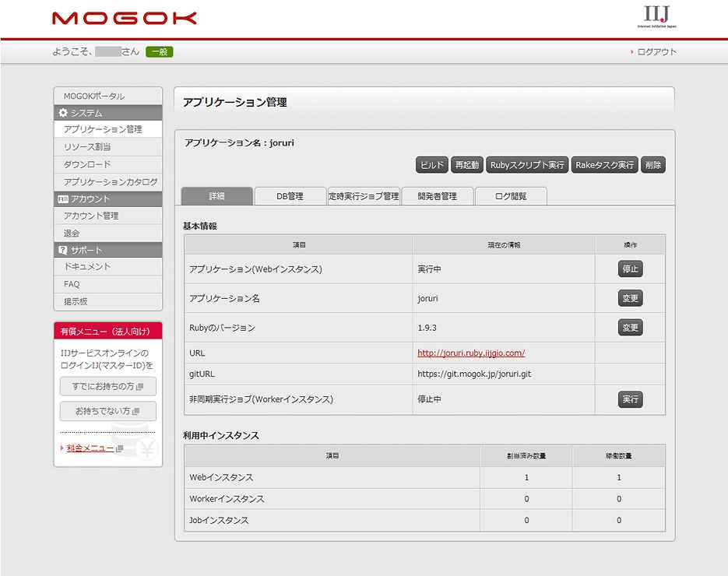728x576 pixels.
Task: Click すでにお持ちの方 button
Action: pyautogui.click(x=108, y=386)
